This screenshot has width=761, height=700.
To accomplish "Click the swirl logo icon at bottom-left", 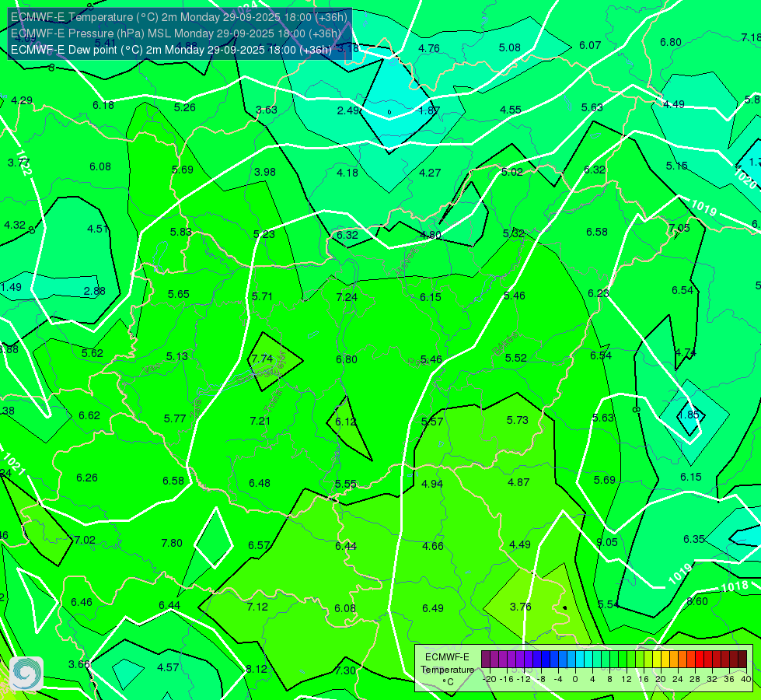I will pos(26,674).
